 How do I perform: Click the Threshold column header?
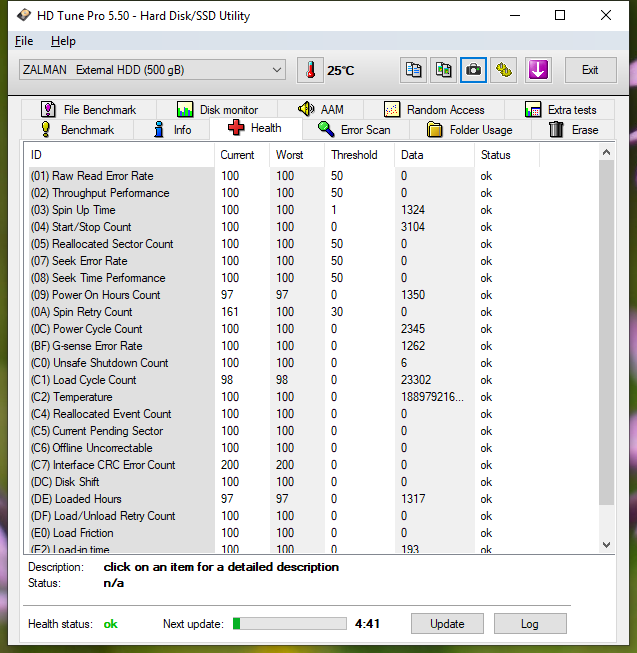(360, 155)
